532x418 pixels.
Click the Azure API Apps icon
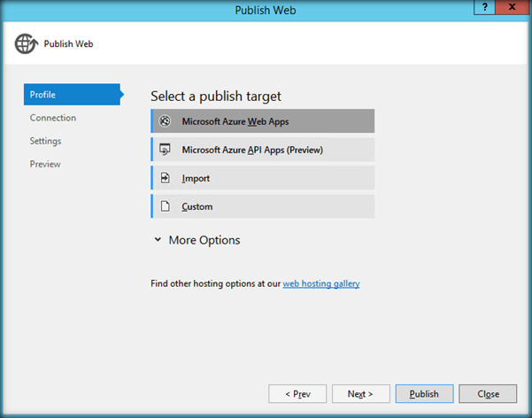[165, 150]
